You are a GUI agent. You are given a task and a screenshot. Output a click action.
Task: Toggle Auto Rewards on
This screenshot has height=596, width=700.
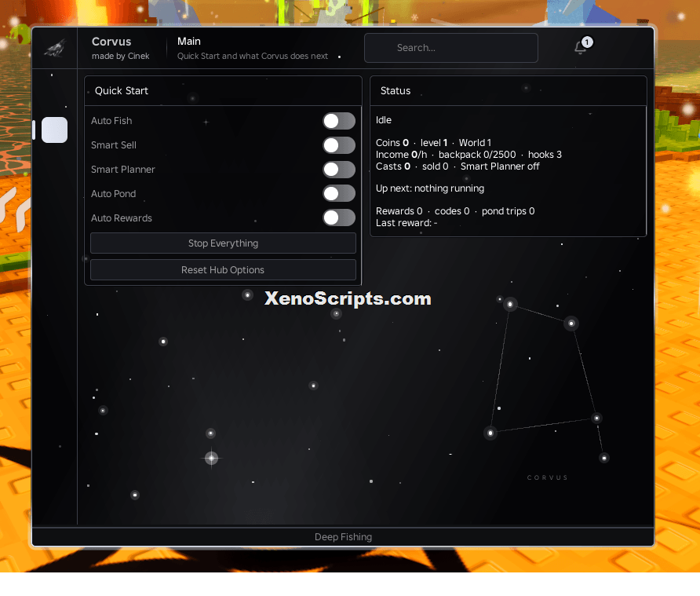pyautogui.click(x=339, y=218)
